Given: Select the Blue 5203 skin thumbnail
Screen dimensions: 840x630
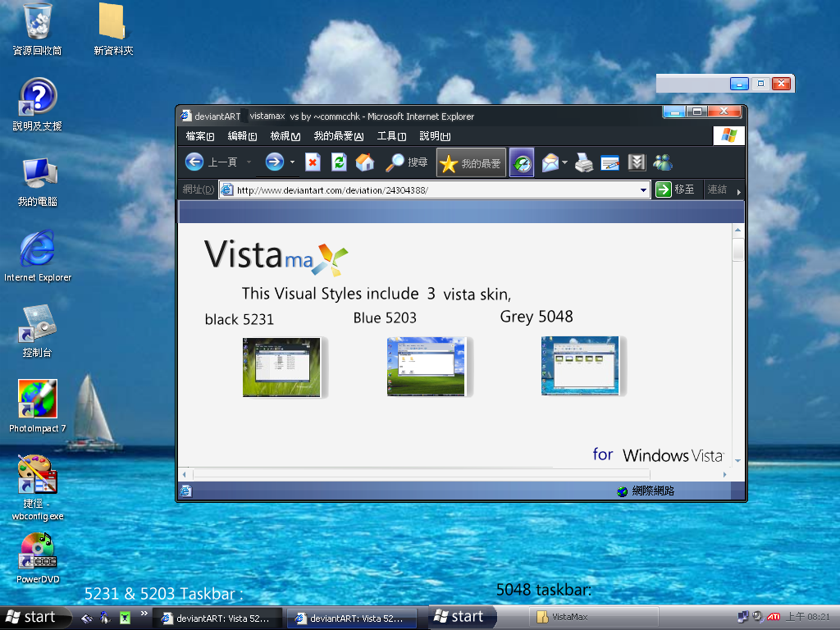Looking at the screenshot, I should pyautogui.click(x=425, y=366).
